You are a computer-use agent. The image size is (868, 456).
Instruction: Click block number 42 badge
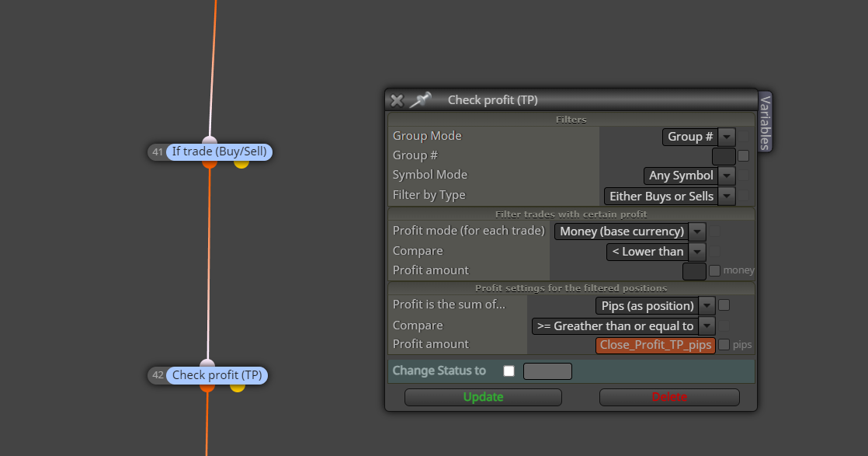pyautogui.click(x=158, y=375)
